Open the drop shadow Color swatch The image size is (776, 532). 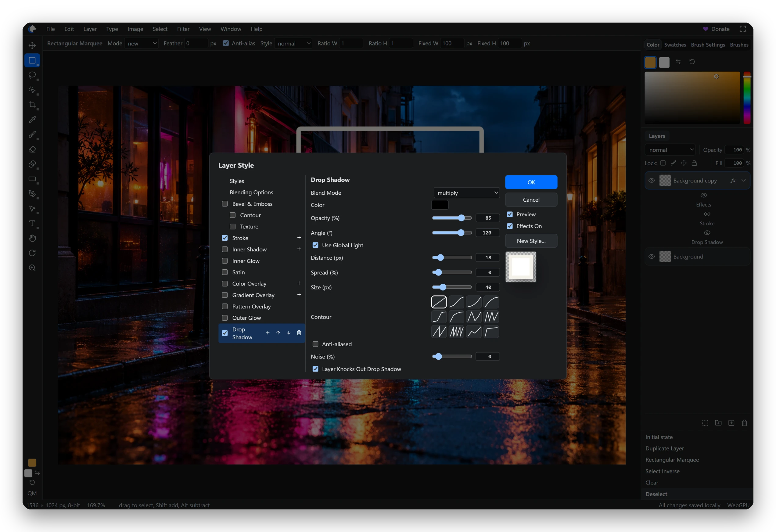tap(440, 205)
